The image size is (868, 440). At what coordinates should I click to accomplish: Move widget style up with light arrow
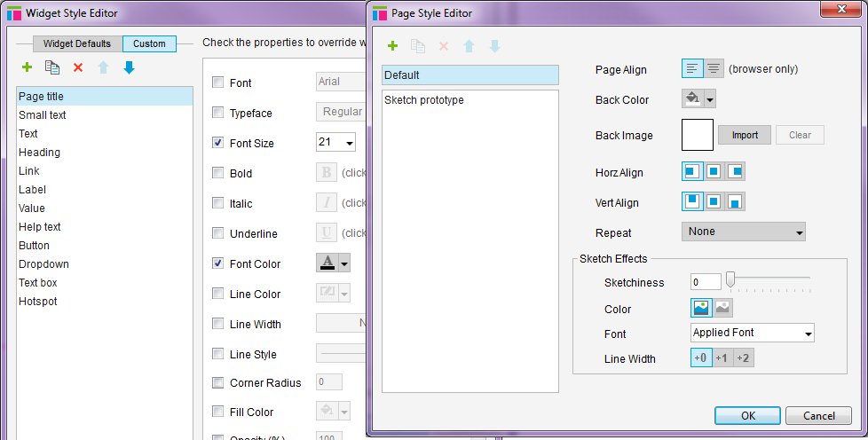pyautogui.click(x=104, y=67)
